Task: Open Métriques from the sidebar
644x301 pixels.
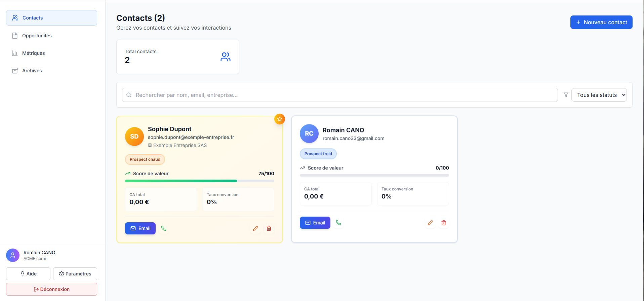Action: click(33, 53)
